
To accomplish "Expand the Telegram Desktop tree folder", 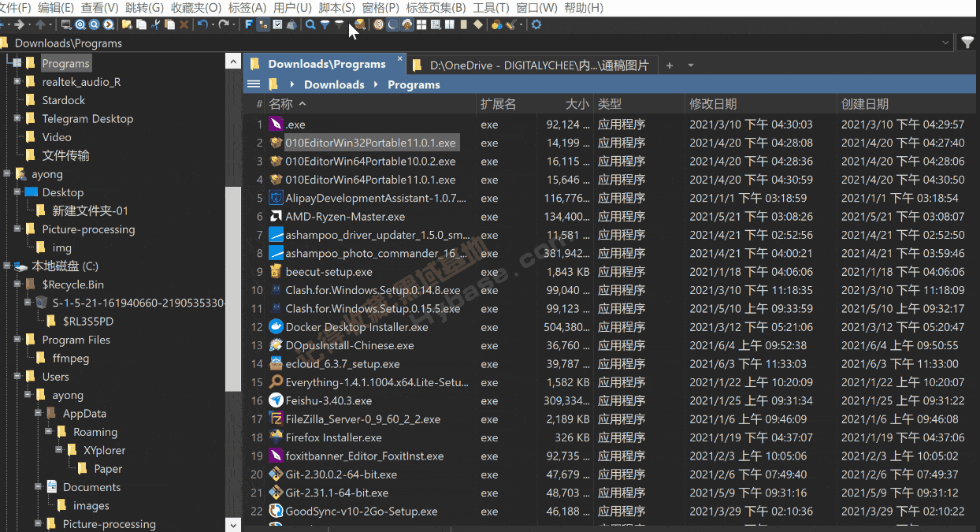I will click(17, 118).
